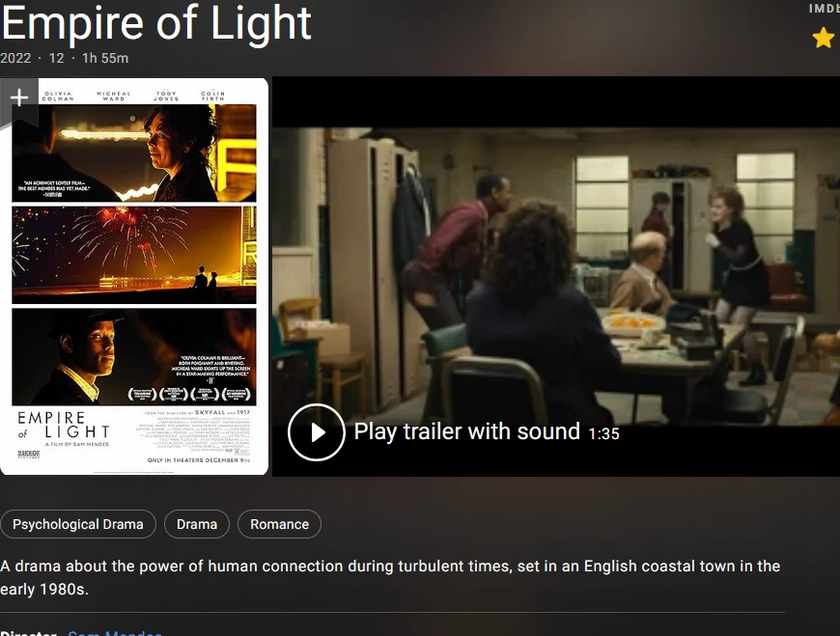Click the 1h 55m runtime text
Viewport: 840px width, 636px height.
click(x=105, y=58)
